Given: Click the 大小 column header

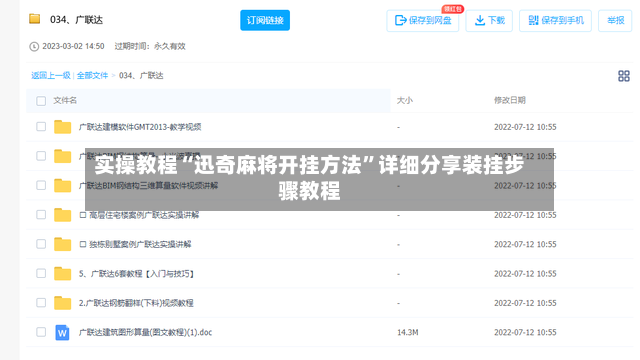Looking at the screenshot, I should 405,100.
